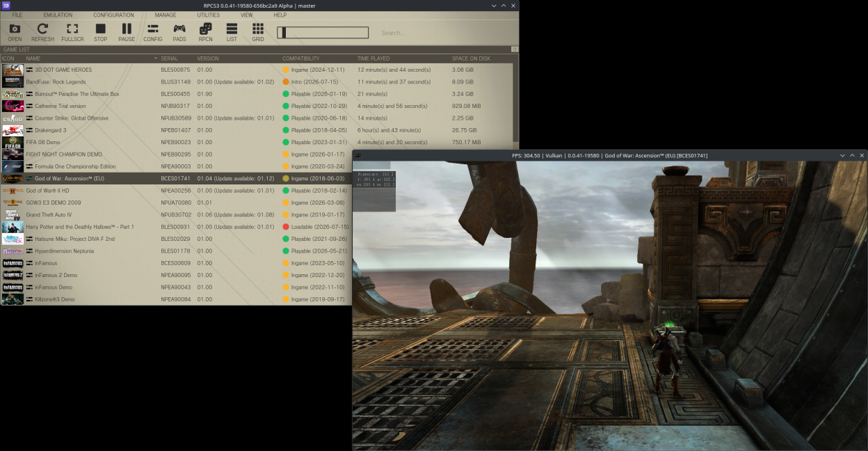Click the God of War: Ascension icon
The width and height of the screenshot is (868, 451).
point(13,178)
